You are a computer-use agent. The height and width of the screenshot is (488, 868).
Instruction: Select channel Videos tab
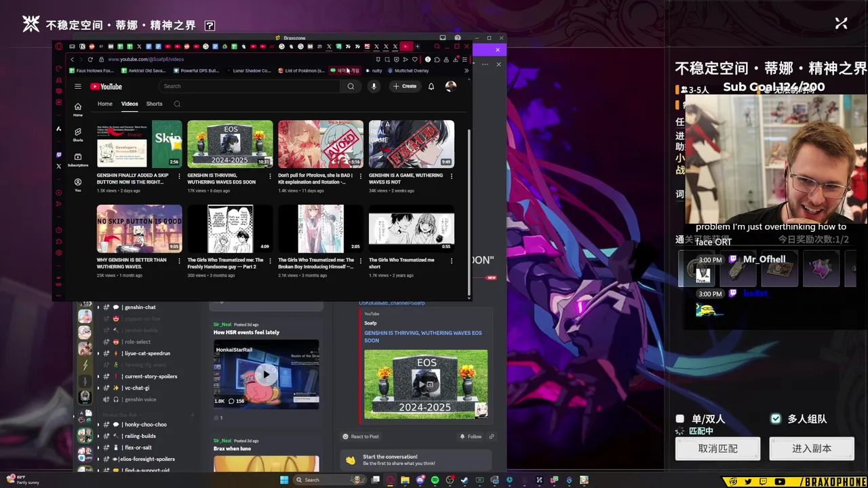point(130,104)
